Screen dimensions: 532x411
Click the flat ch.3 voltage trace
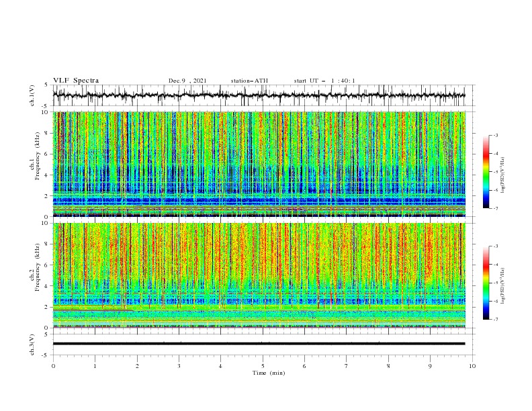(x=259, y=344)
